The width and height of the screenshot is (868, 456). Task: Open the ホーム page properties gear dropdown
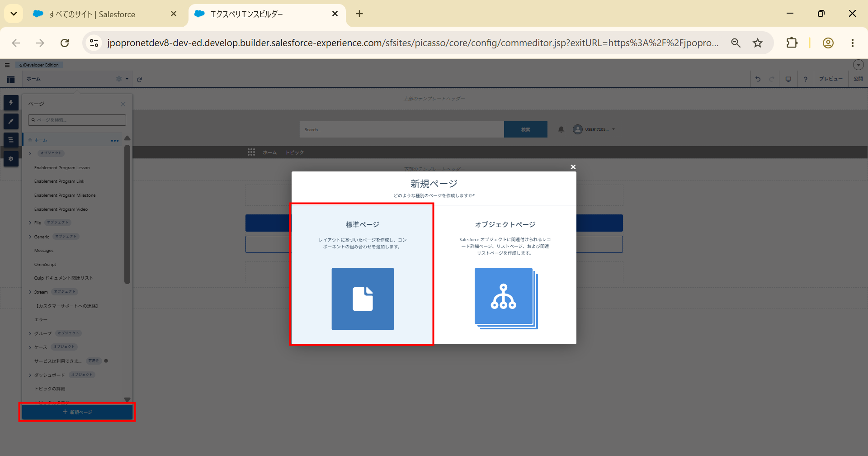click(x=122, y=79)
